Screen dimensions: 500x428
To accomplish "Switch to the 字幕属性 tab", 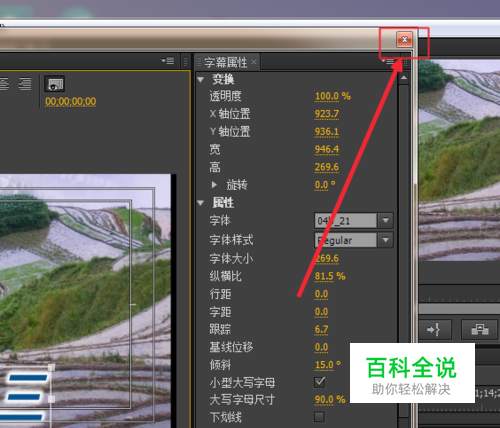I will [x=226, y=62].
